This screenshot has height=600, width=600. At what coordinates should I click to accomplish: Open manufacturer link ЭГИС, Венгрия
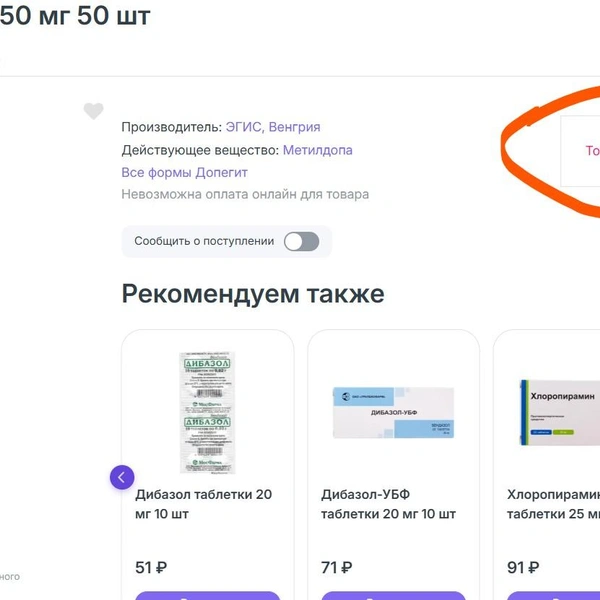273,127
